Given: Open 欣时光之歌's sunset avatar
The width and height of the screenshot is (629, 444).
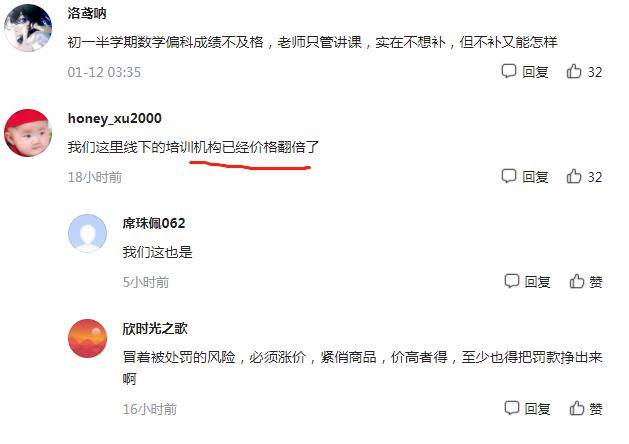Looking at the screenshot, I should tap(87, 339).
